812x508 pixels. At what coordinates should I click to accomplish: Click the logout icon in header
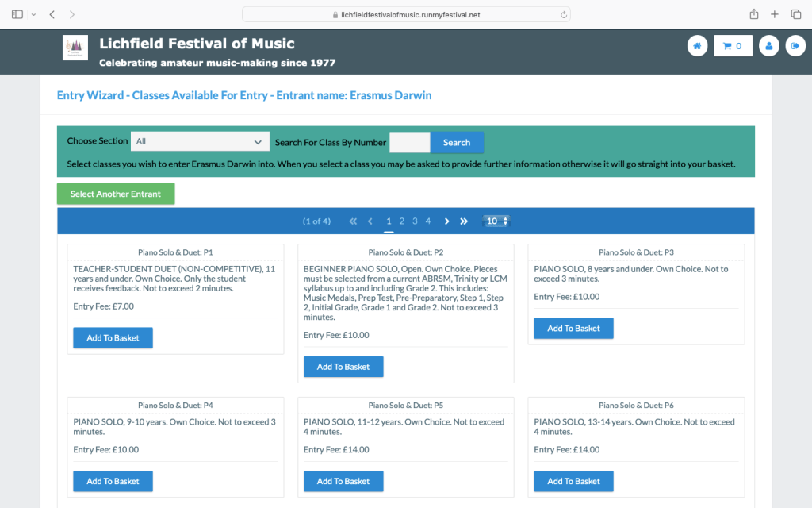point(795,46)
